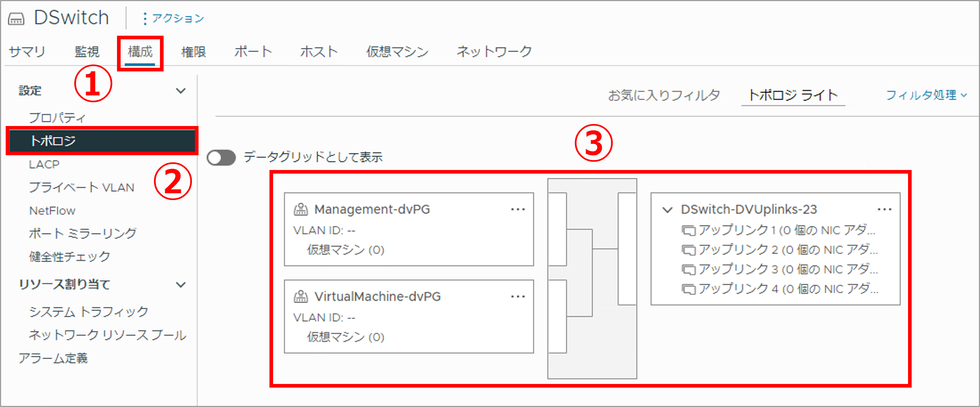Select the アップリンク 1 row text
The height and width of the screenshot is (407, 980).
click(787, 230)
